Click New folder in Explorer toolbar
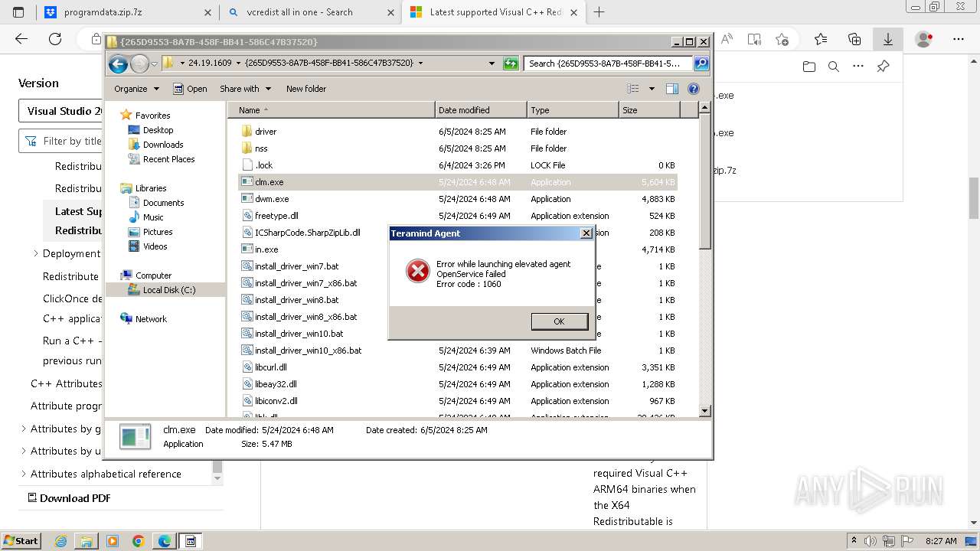Viewport: 980px width, 551px height. coord(306,89)
